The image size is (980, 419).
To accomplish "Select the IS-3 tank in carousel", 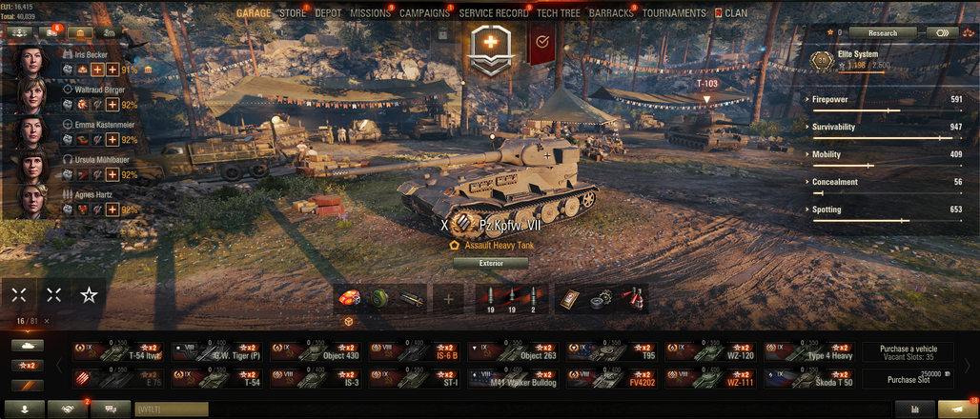I will (x=317, y=378).
